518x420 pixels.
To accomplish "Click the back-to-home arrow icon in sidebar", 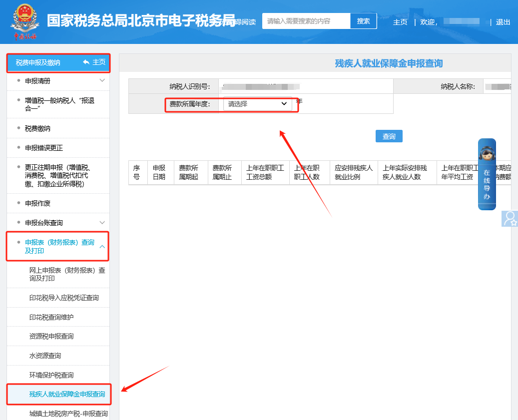I will point(86,62).
